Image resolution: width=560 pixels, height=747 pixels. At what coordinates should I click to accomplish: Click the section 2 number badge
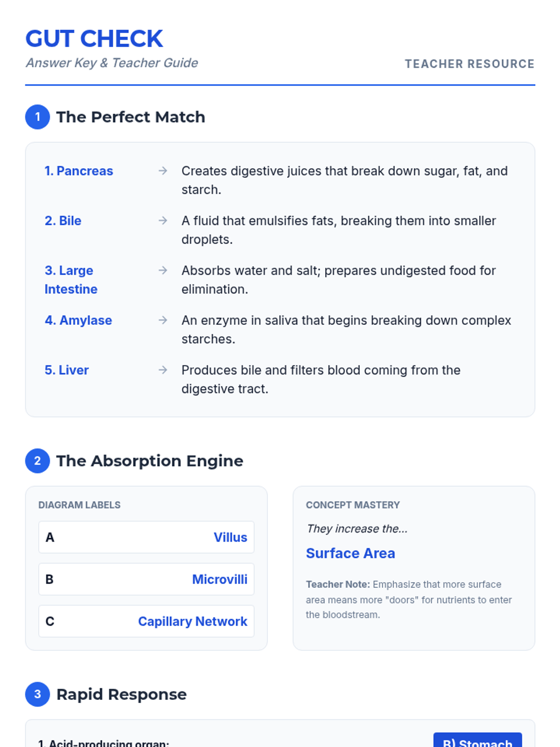[37, 461]
